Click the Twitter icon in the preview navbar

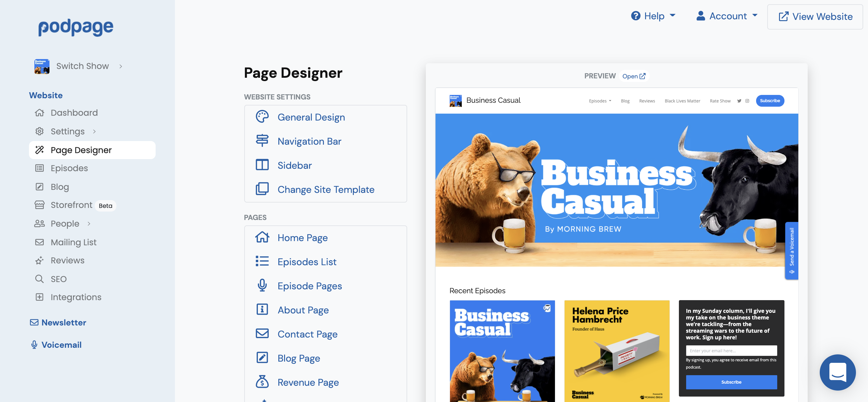coord(739,100)
